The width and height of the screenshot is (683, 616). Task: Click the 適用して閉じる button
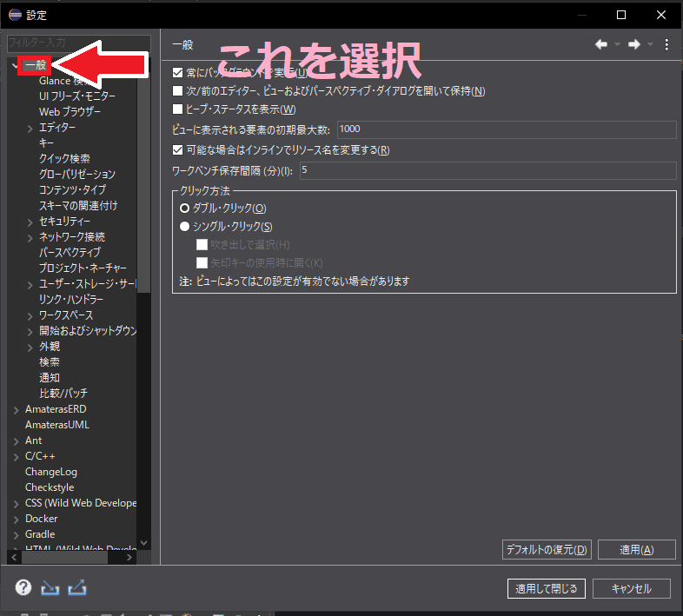click(x=547, y=588)
